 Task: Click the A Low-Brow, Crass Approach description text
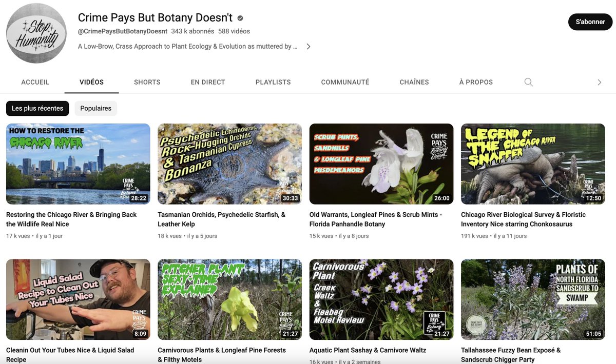(188, 46)
